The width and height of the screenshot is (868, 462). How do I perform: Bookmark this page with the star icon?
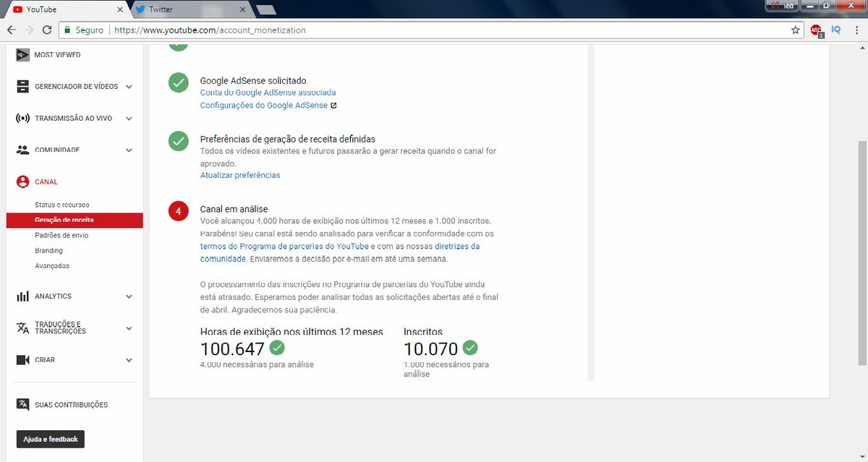coord(796,30)
